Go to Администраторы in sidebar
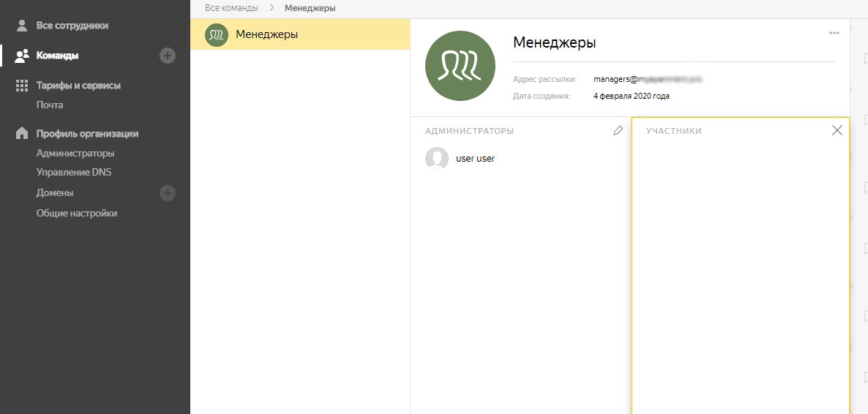The image size is (868, 414). [75, 153]
